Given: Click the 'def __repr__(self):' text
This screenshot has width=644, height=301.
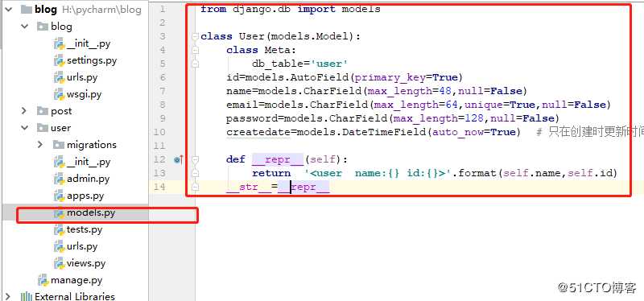Looking at the screenshot, I should pos(287,159).
